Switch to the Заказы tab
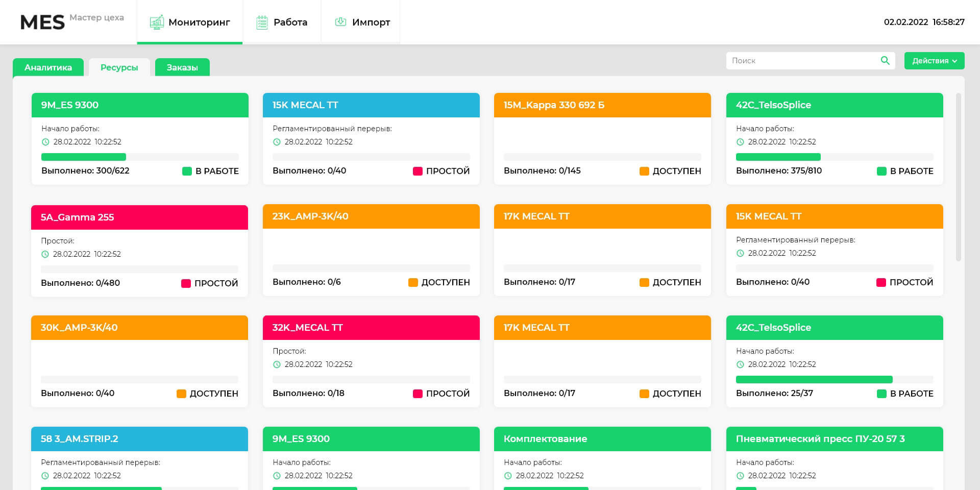The height and width of the screenshot is (490, 980). 182,67
